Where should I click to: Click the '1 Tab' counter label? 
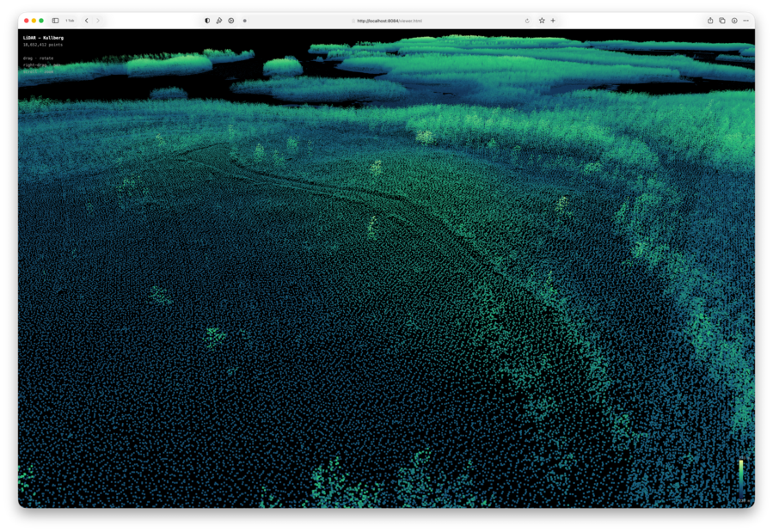click(x=68, y=21)
